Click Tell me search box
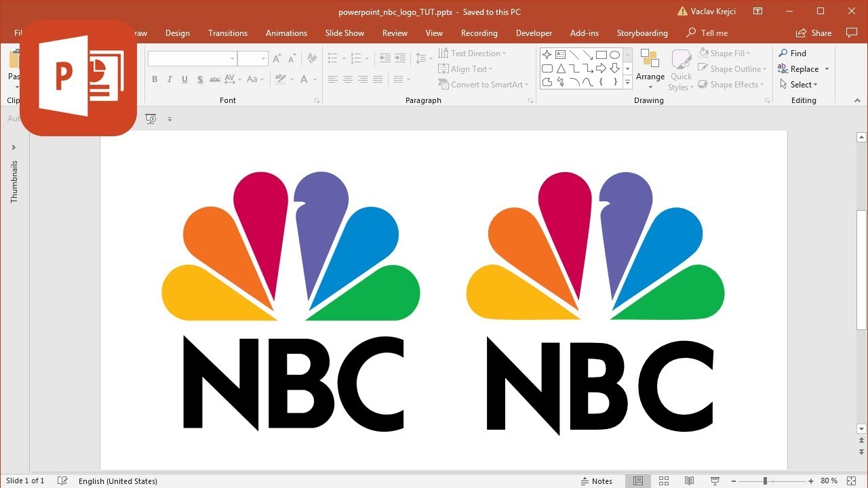The image size is (868, 488). click(x=707, y=33)
